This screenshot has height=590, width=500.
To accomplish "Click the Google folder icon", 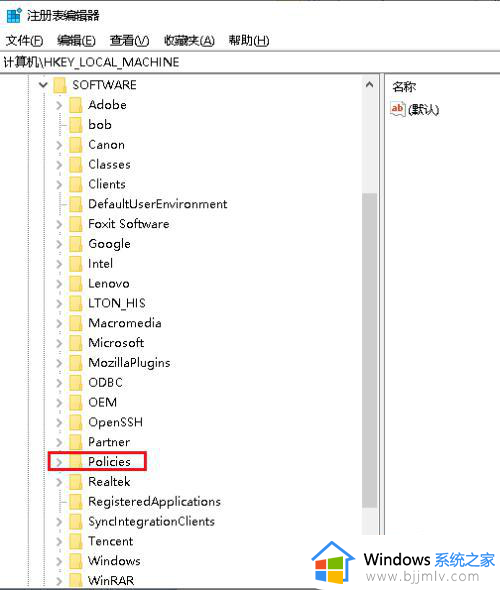I will [76, 244].
